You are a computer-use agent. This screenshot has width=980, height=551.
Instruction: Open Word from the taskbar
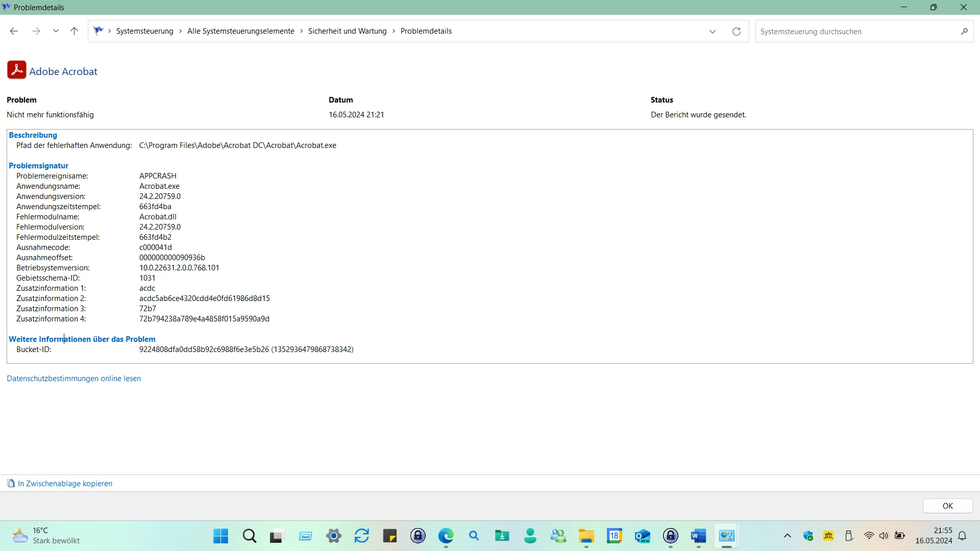[698, 536]
